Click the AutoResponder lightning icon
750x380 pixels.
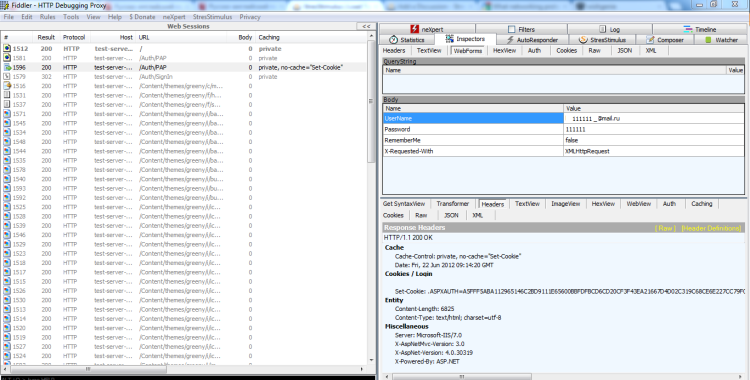coord(510,40)
